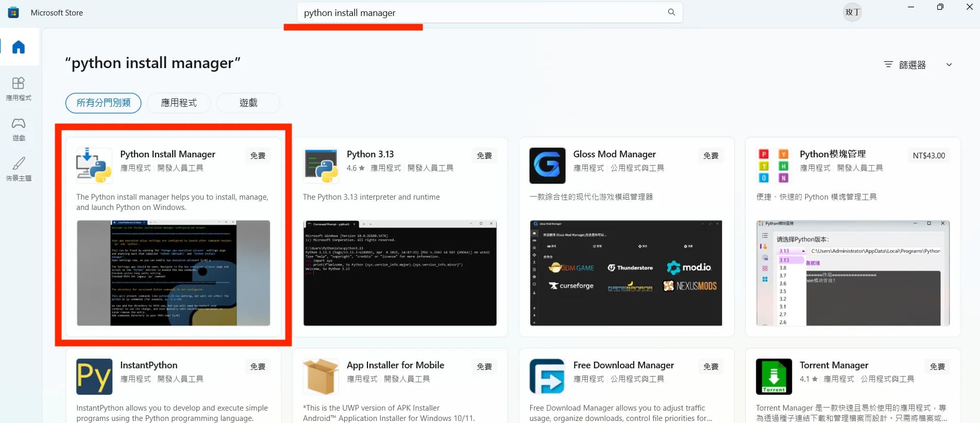Expand the 篩選器 filter chevron
Viewport: 980px width, 423px height.
(x=949, y=64)
